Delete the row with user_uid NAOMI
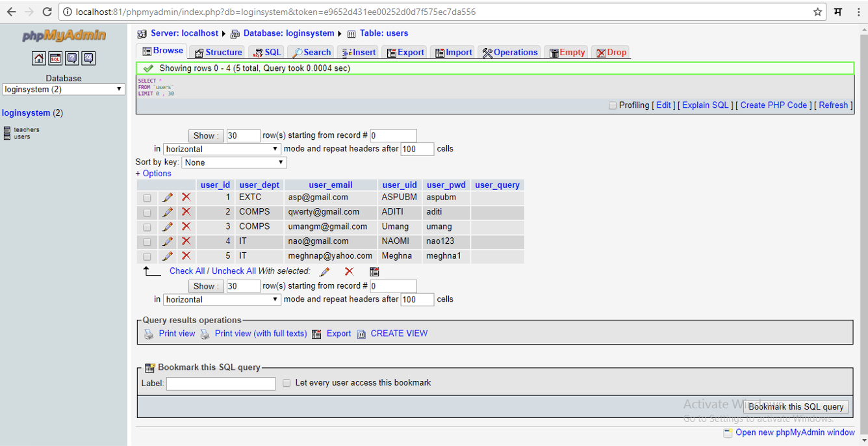868x446 pixels. (186, 241)
